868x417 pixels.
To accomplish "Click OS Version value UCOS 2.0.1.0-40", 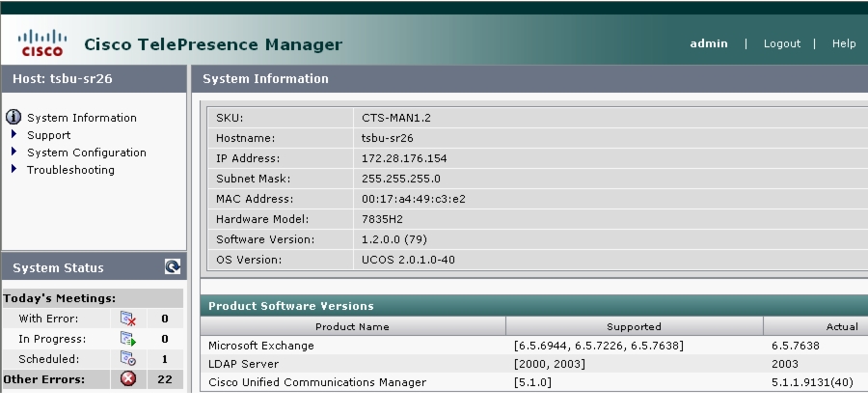I will pos(408,260).
